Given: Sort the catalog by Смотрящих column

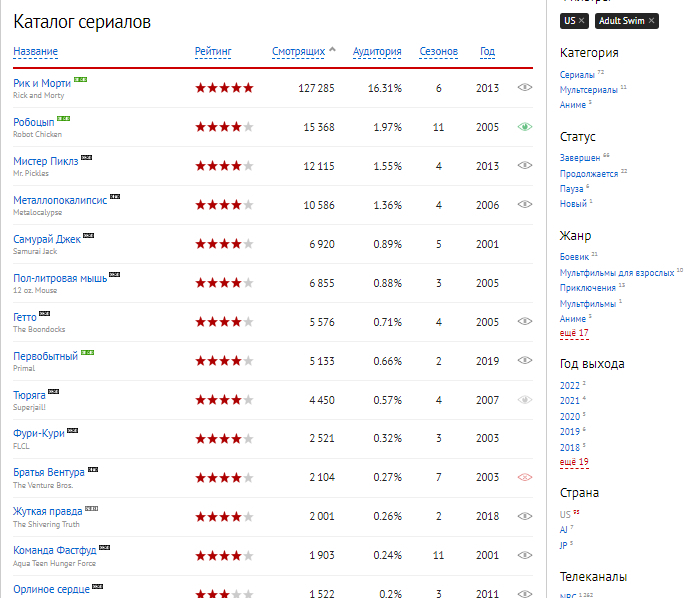Looking at the screenshot, I should (299, 52).
